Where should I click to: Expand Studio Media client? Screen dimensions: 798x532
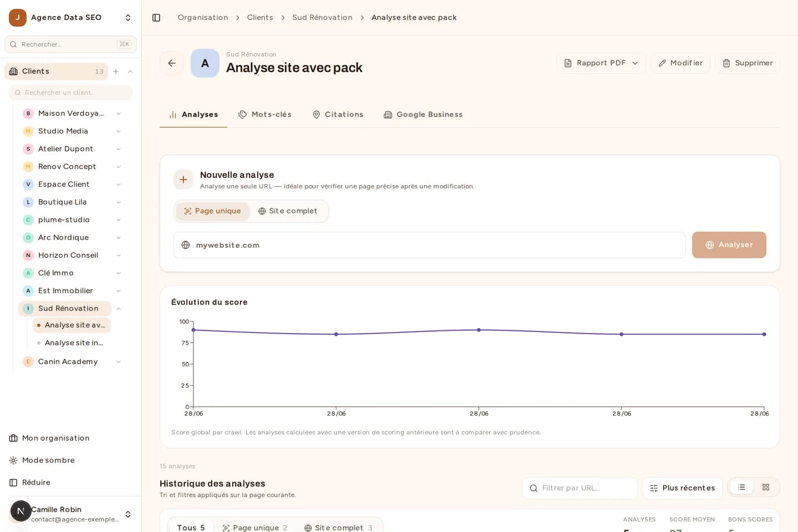[x=119, y=131]
